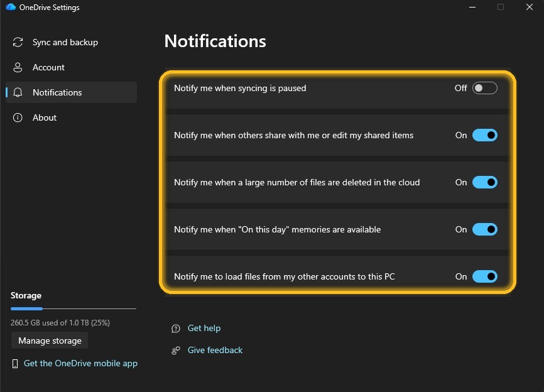544x392 pixels.
Task: Click the Manage storage button
Action: tap(50, 340)
